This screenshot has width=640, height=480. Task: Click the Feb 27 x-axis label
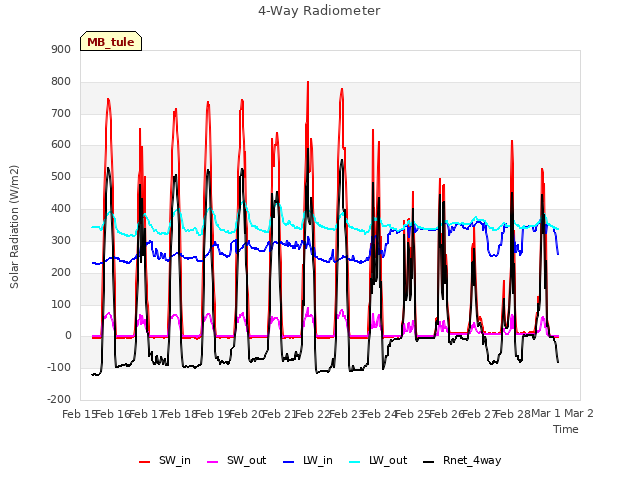pos(480,414)
